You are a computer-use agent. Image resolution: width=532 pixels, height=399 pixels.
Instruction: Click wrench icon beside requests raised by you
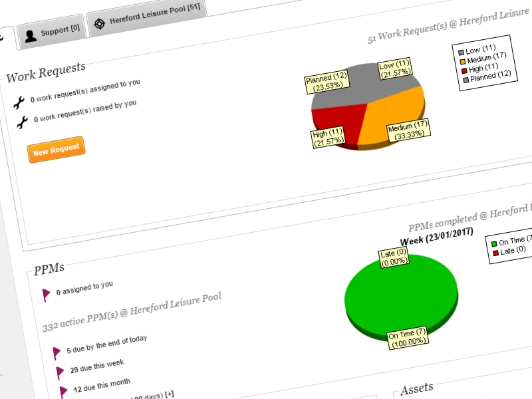22,121
